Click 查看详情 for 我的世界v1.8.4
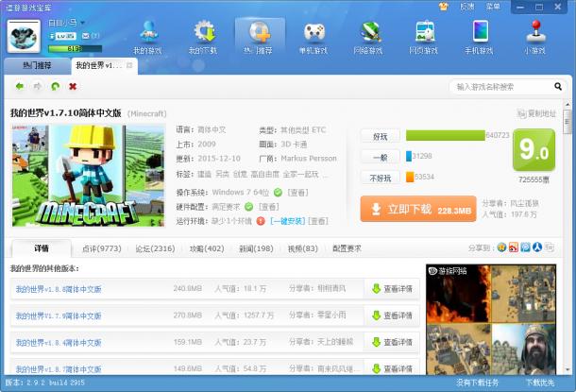 (x=392, y=342)
